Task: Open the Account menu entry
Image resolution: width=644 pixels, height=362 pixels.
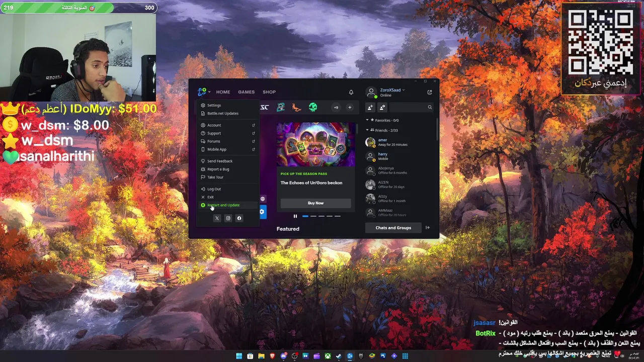Action: [x=227, y=125]
